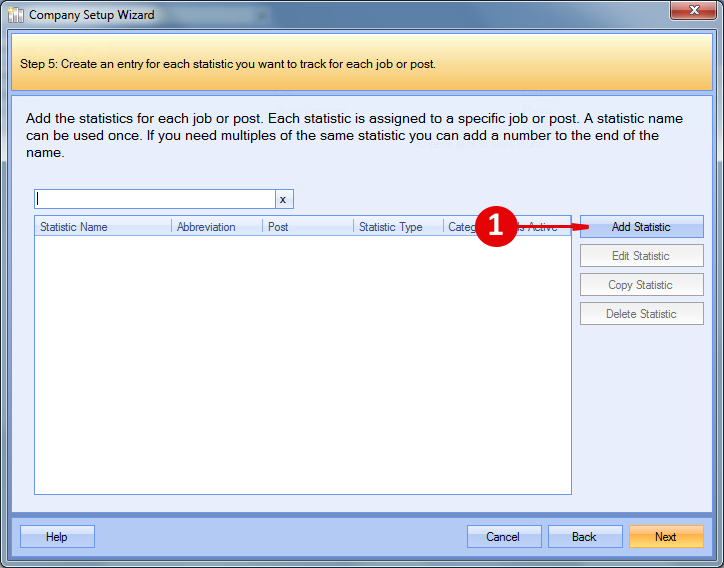
Task: Sort by the Abbreviation column header
Action: point(216,227)
